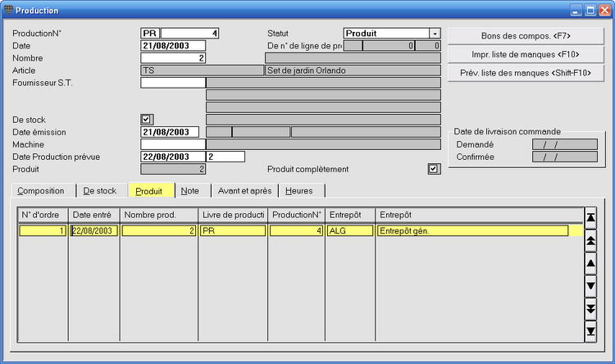Image resolution: width=615 pixels, height=364 pixels.
Task: Click the ProductionN° book code field PR
Action: coord(150,34)
